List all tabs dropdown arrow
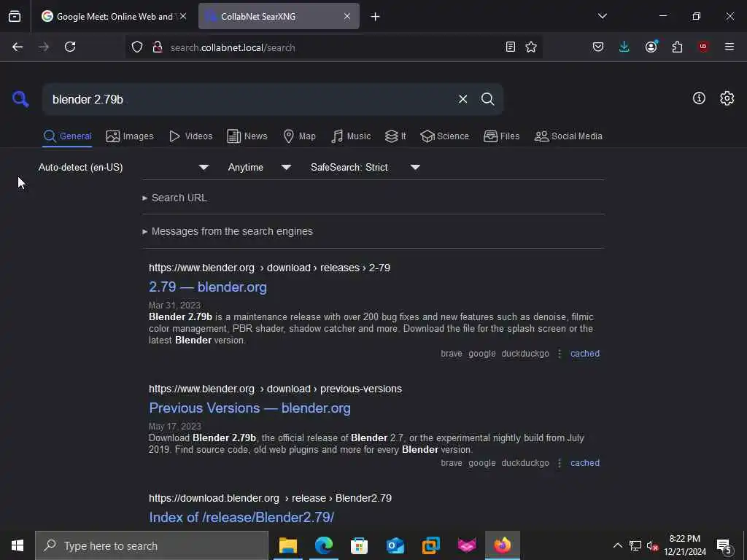Viewport: 747px width, 560px height. coord(602,16)
